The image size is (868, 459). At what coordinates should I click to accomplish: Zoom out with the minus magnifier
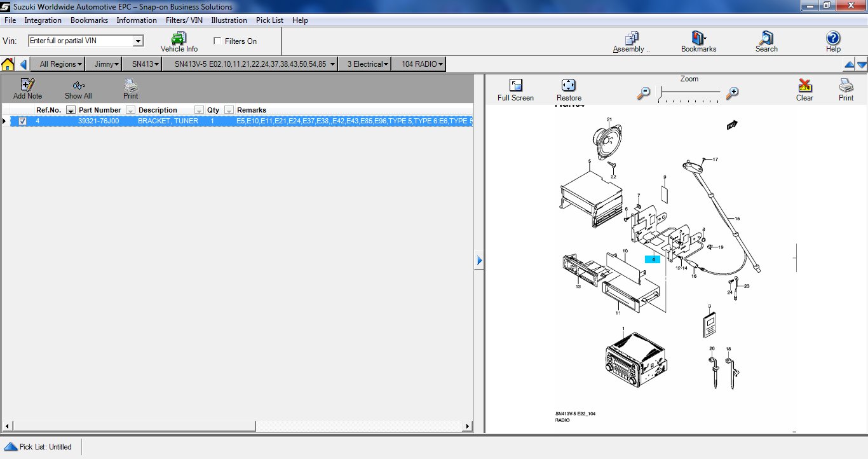coord(644,93)
